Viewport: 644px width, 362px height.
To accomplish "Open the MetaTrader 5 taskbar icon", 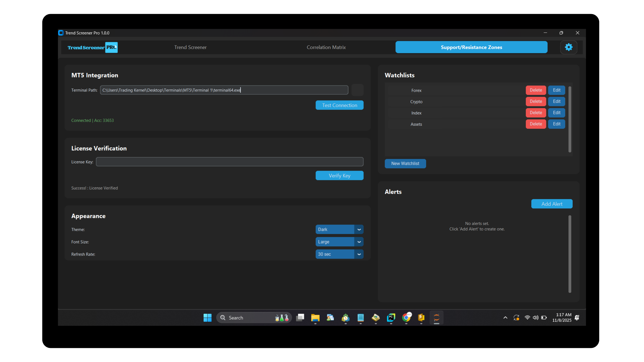I will (345, 318).
